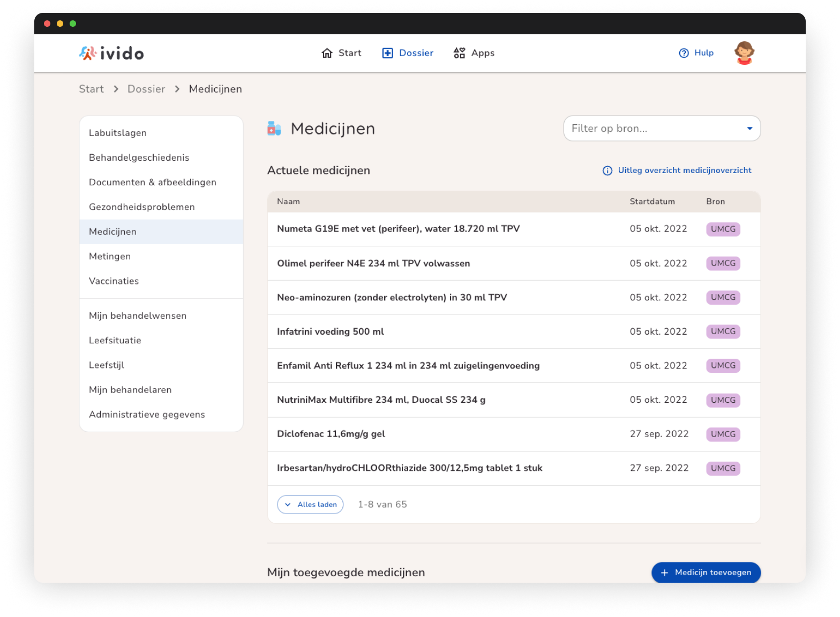Open the Irbesartan/hydroCHLOORthiazide tablet row
This screenshot has width=840, height=617.
point(514,469)
